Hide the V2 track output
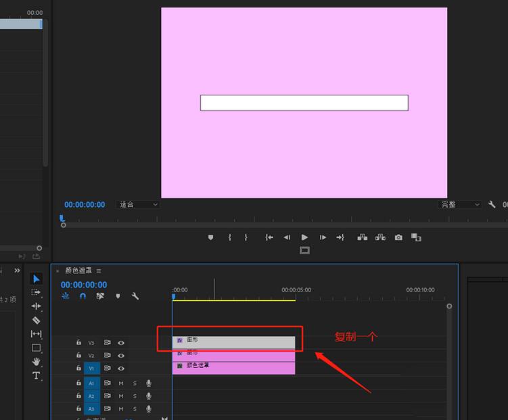Viewport: 508px width, 420px height. [x=121, y=356]
